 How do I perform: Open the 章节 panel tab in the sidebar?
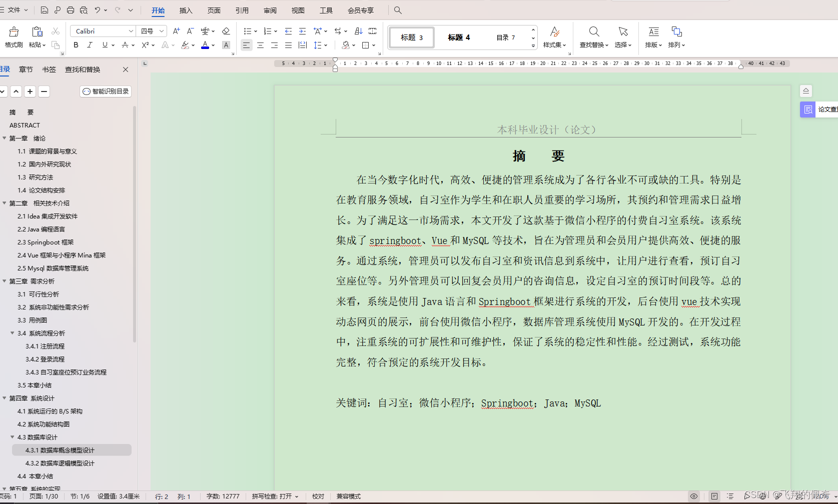pos(26,69)
